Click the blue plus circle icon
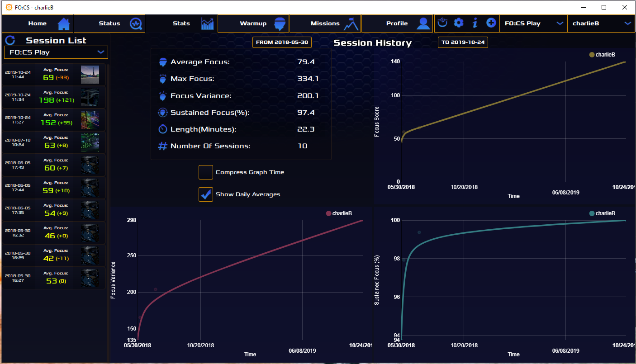This screenshot has height=364, width=636. click(491, 23)
